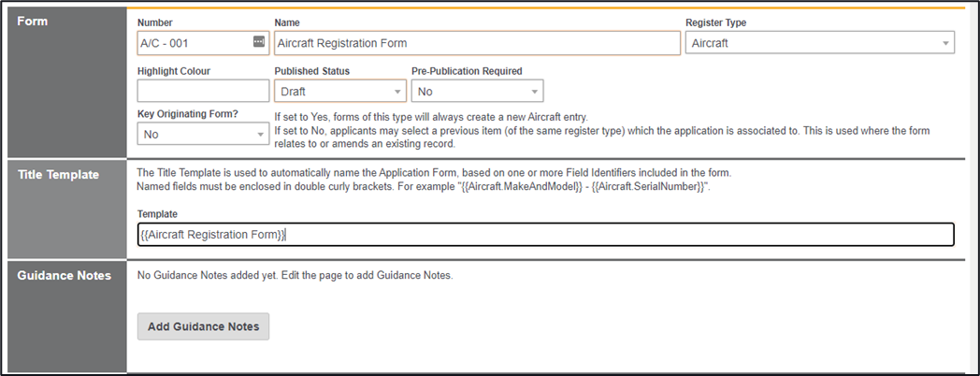The width and height of the screenshot is (980, 376).
Task: Select the Form section header
Action: click(x=33, y=22)
